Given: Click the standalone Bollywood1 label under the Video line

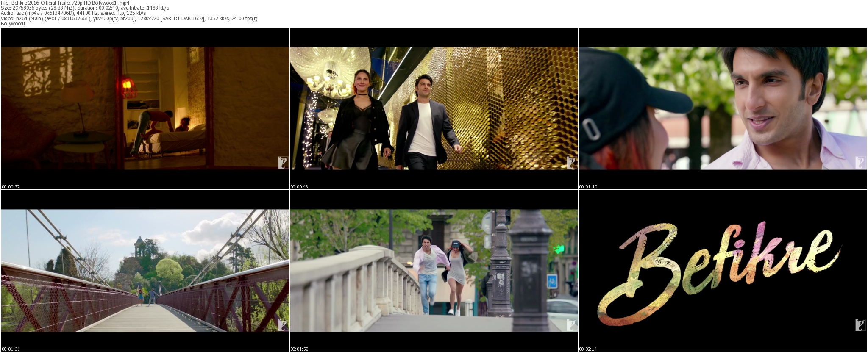Looking at the screenshot, I should [x=13, y=24].
